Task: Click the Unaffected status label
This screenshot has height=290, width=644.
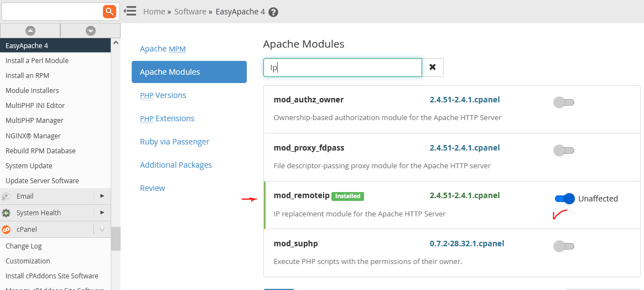Action: [x=598, y=199]
